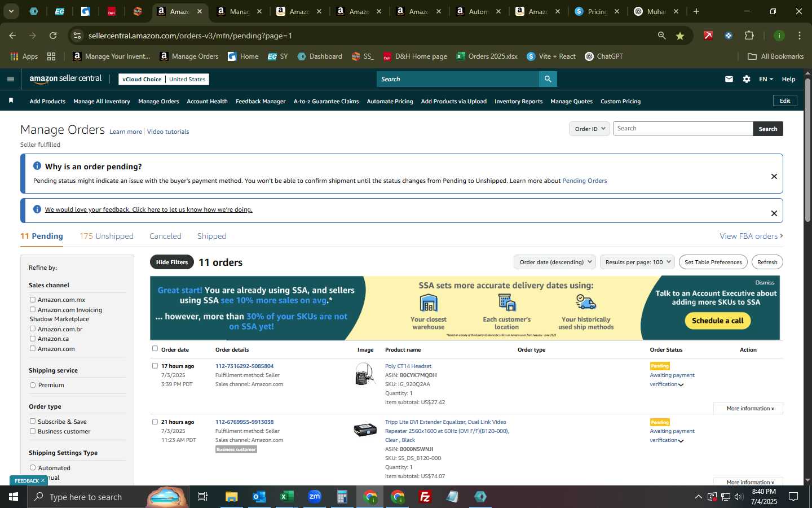
Task: Close the feedback request banner
Action: (774, 213)
